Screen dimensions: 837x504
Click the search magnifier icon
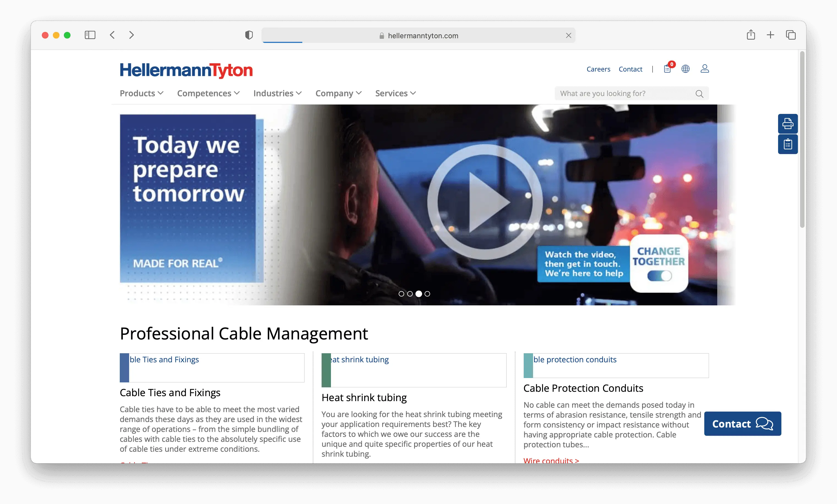699,94
